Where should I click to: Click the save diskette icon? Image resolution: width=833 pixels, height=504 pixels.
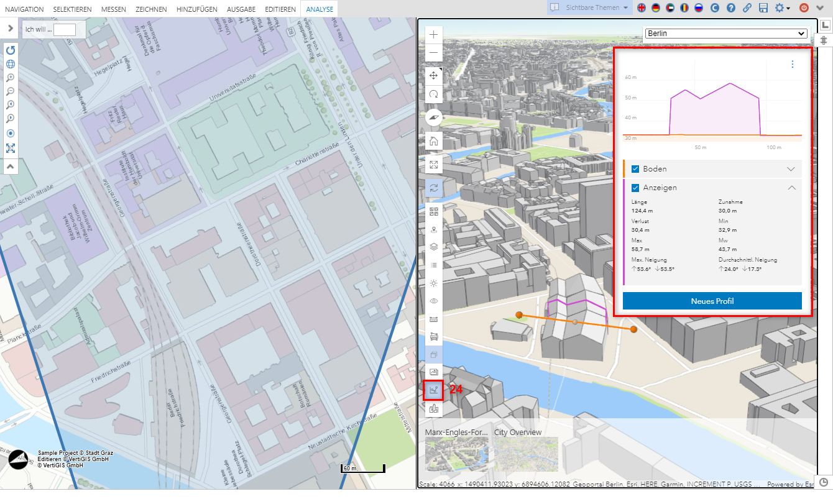763,8
